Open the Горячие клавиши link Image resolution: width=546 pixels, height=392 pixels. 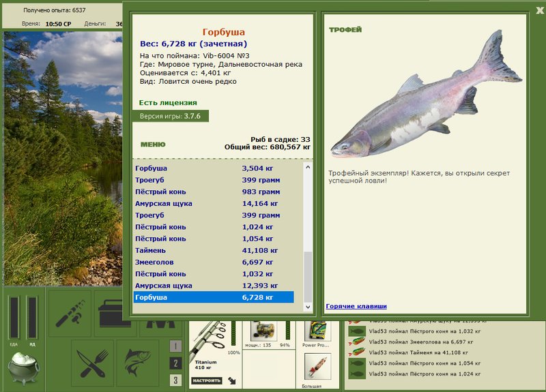pos(356,306)
